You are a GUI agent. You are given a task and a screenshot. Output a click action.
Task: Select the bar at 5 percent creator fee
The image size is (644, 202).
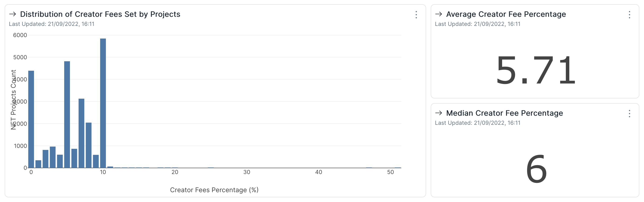tap(67, 115)
